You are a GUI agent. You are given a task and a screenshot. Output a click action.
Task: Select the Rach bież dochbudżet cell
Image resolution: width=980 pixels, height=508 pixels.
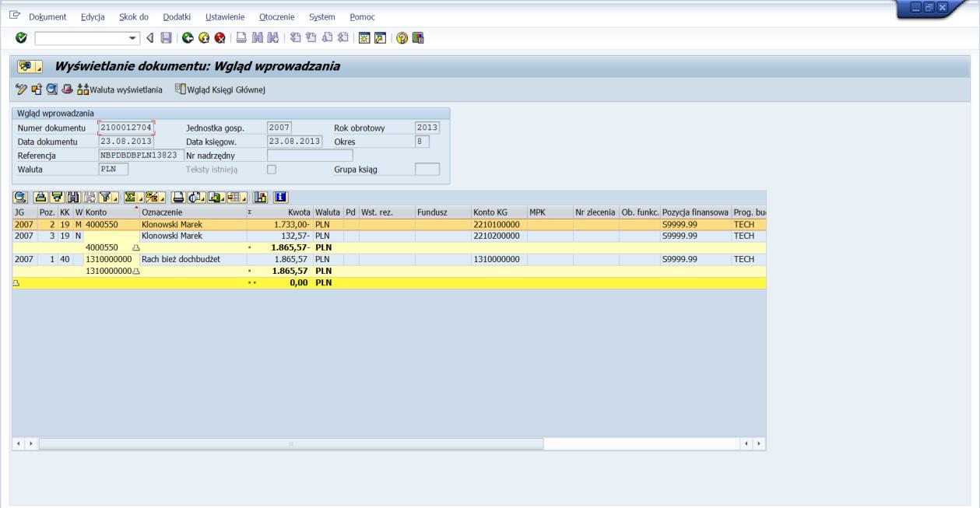192,259
